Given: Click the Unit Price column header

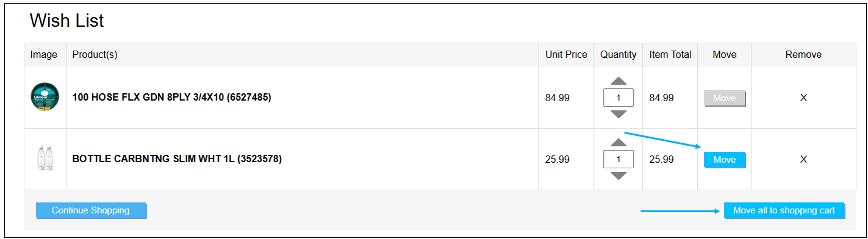Looking at the screenshot, I should coord(566,54).
